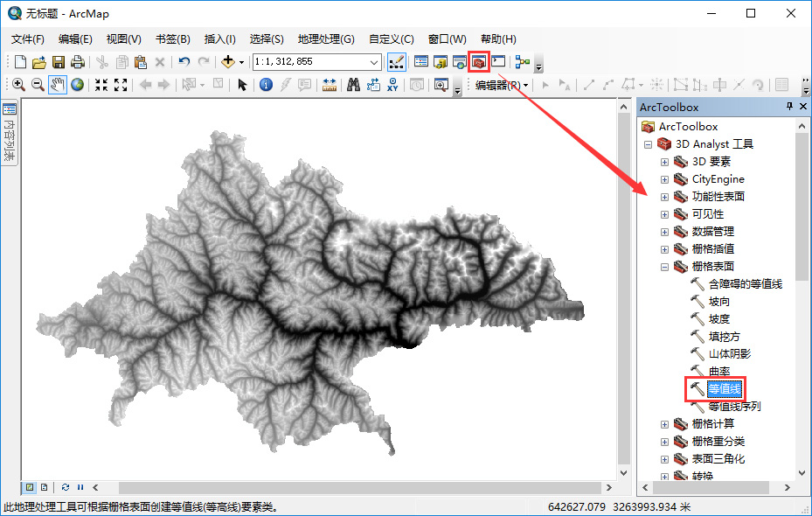Open the 内容列表 side tab
Viewport: 812px width, 516px height.
(10, 135)
